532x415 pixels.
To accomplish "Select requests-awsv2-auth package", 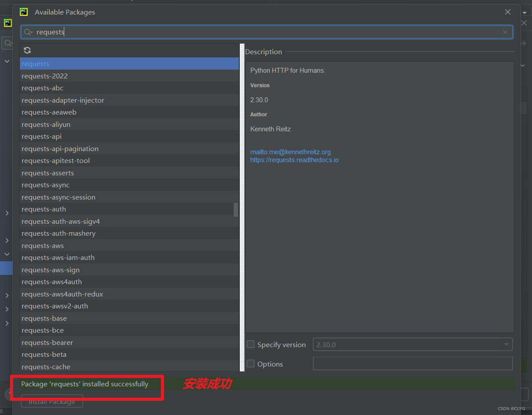I will click(x=129, y=306).
